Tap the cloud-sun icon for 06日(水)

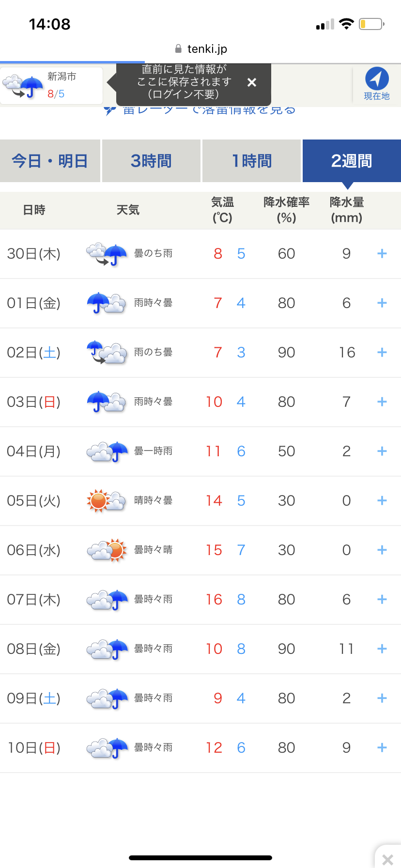pos(107,550)
